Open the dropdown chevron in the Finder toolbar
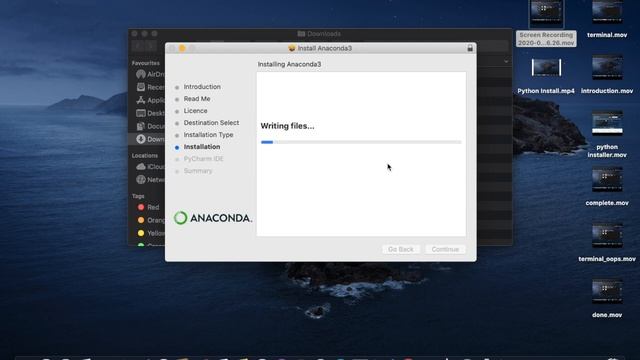 pos(506,61)
